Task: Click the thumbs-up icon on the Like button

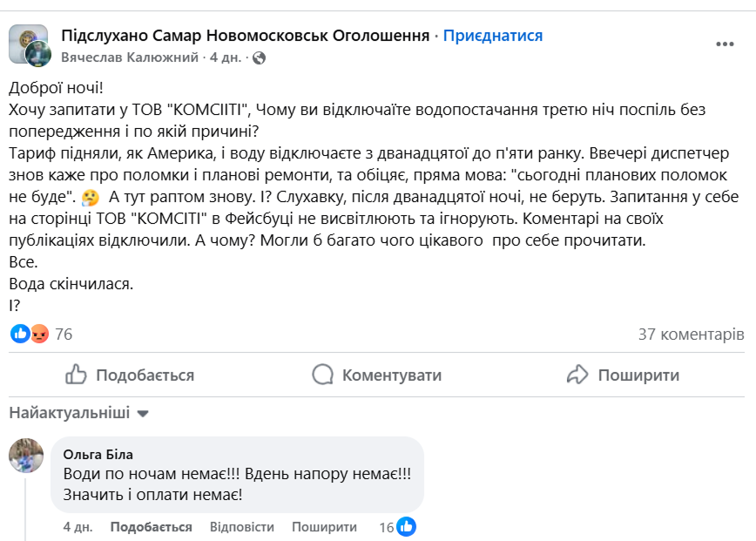Action: tap(77, 375)
